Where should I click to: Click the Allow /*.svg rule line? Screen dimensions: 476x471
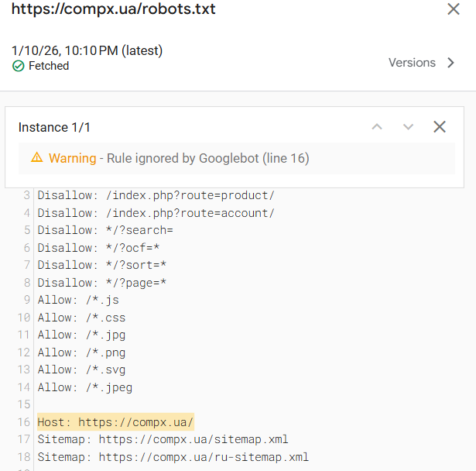(x=81, y=370)
